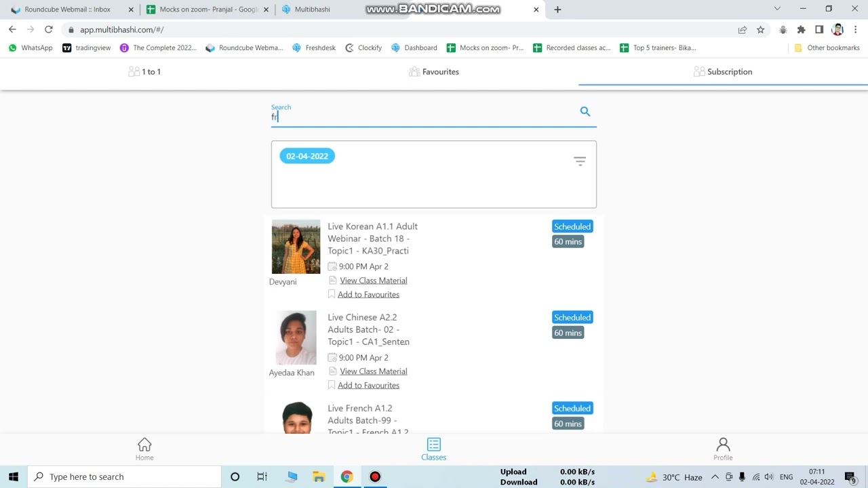Click the Windows taskbar search box
The image size is (868, 488).
(125, 476)
